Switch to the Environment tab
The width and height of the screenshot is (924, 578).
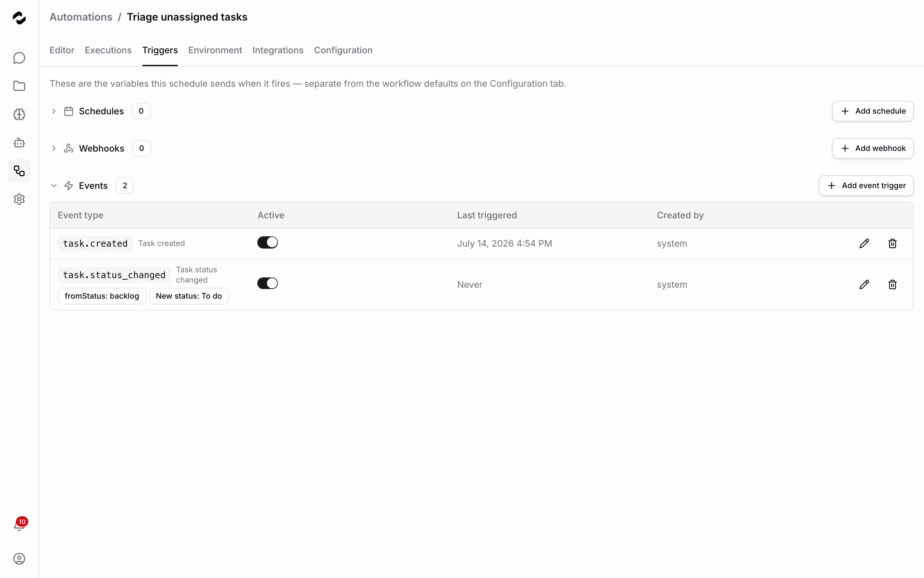(215, 50)
